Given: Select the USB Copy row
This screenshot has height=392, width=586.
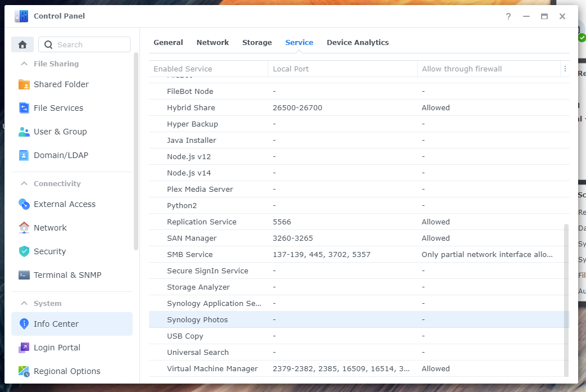Looking at the screenshot, I should click(x=359, y=336).
